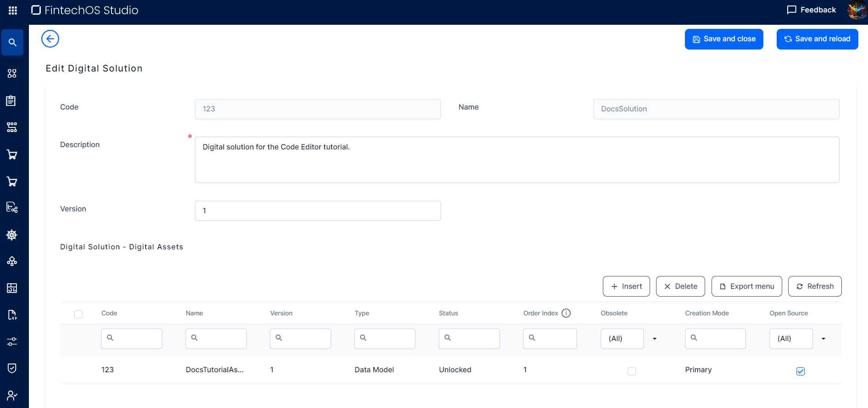Click the Order Index info icon
The width and height of the screenshot is (868, 408).
[566, 313]
